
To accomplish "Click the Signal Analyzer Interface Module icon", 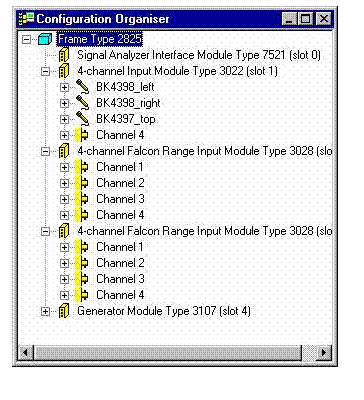I will pyautogui.click(x=64, y=55).
